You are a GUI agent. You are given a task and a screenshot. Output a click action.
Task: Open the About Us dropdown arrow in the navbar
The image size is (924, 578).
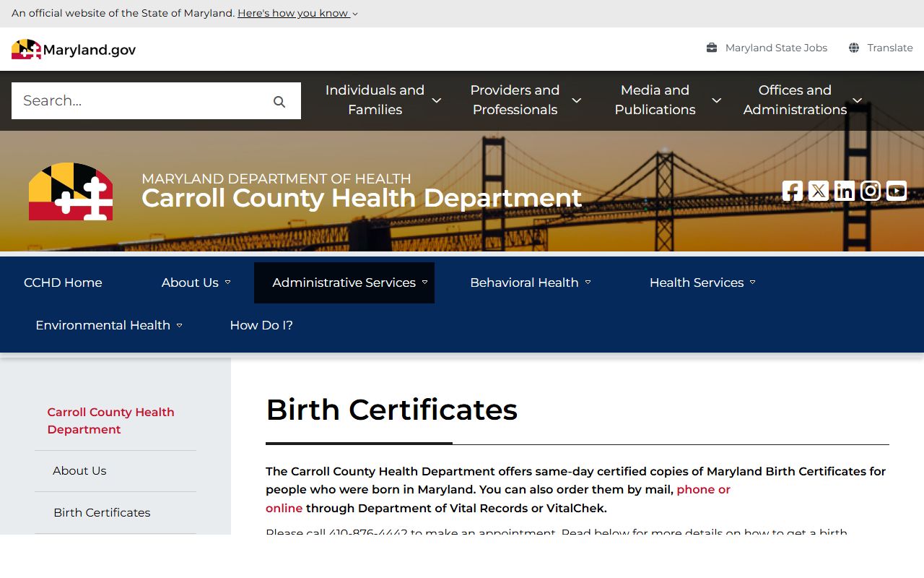pos(227,282)
